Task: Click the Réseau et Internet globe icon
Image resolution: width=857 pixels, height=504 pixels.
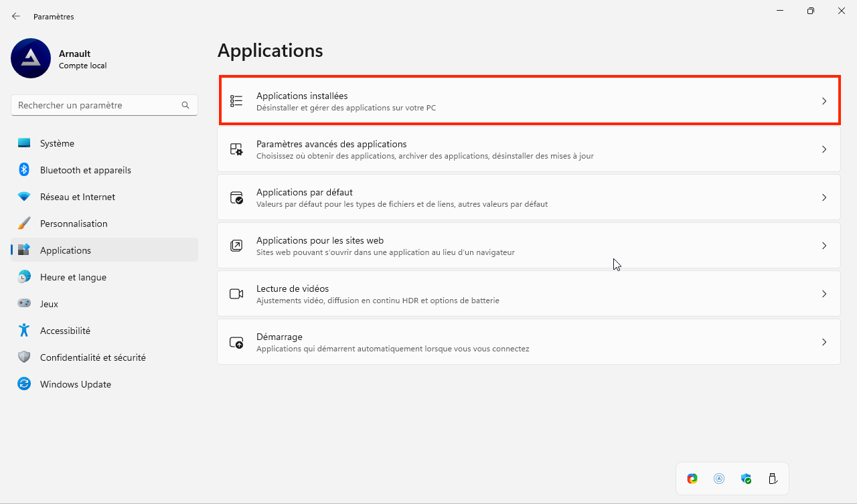Action: click(23, 196)
